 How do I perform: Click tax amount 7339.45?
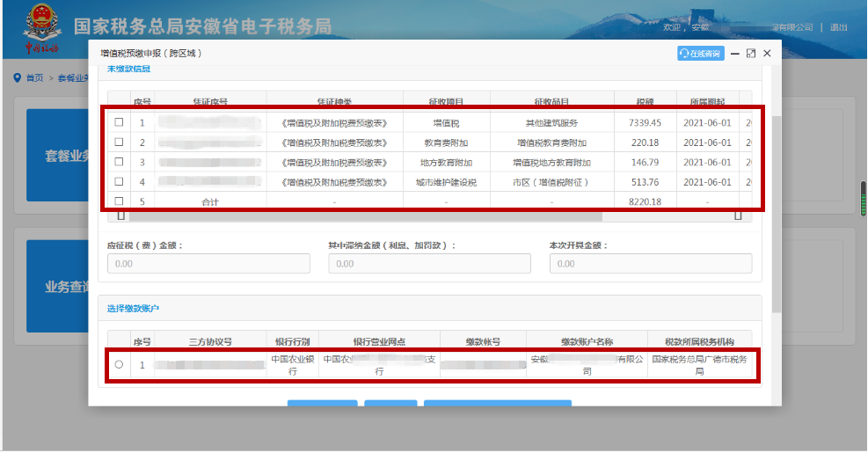click(645, 123)
